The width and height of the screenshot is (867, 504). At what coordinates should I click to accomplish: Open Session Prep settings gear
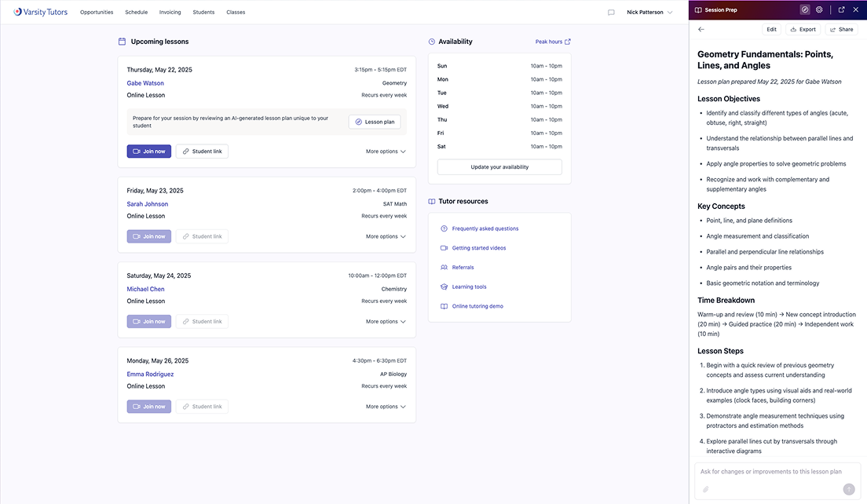pyautogui.click(x=819, y=10)
